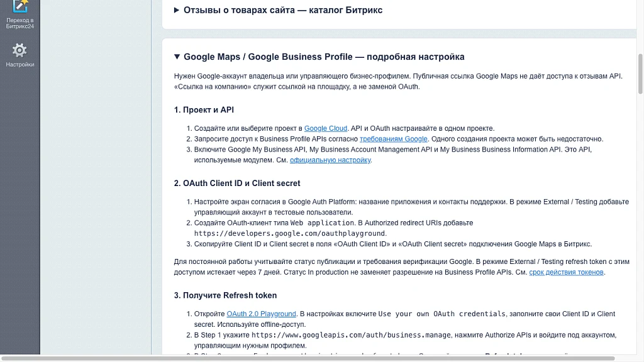The image size is (644, 362).
Task: Click the Настройки label in the sidebar
Action: pos(19,65)
